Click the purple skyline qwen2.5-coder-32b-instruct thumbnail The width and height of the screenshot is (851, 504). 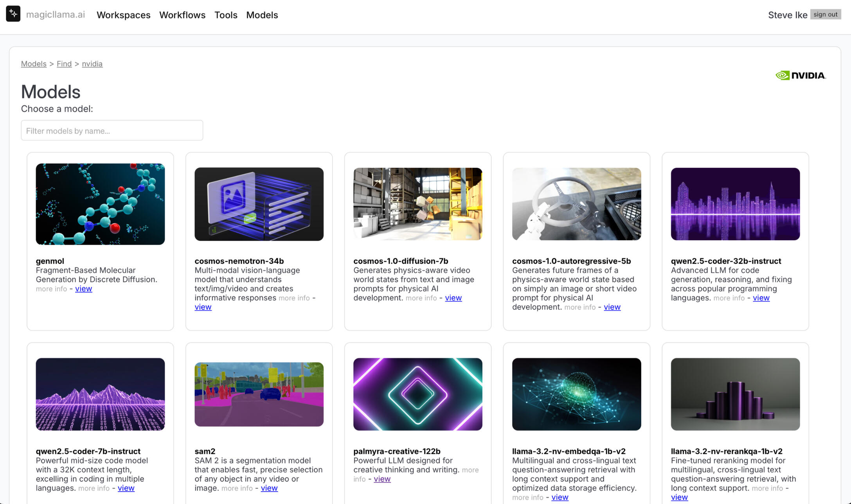tap(735, 204)
